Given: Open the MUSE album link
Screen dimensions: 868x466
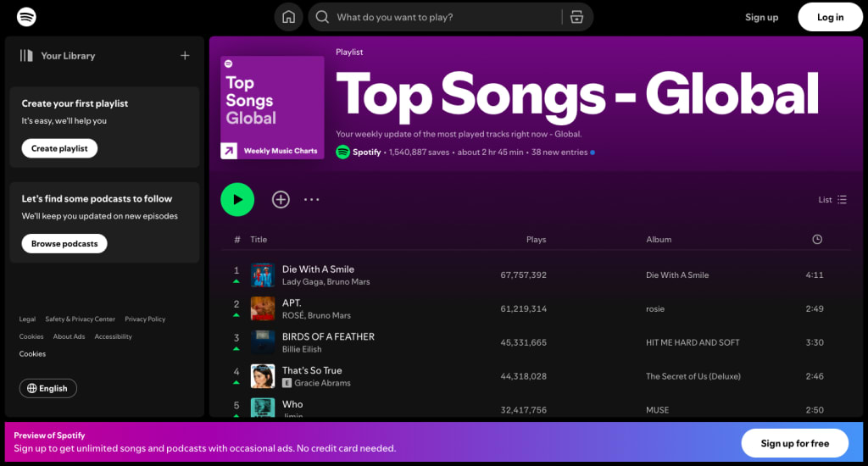Looking at the screenshot, I should (657, 410).
